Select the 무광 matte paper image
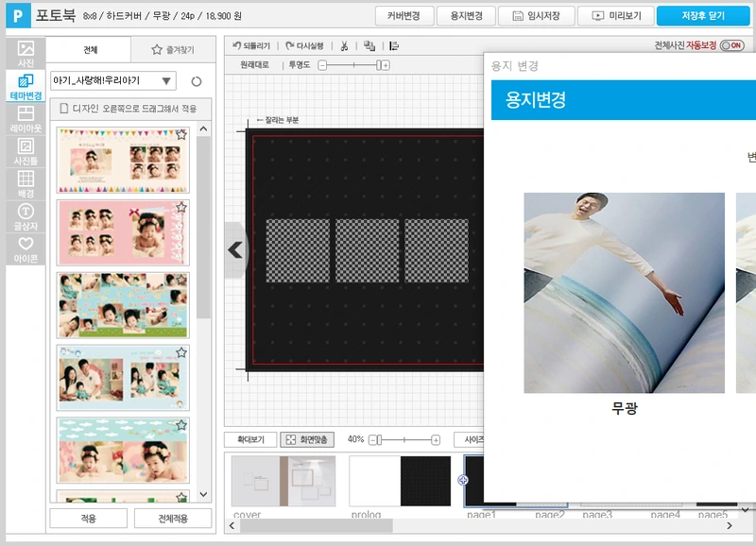Image resolution: width=756 pixels, height=546 pixels. click(625, 293)
